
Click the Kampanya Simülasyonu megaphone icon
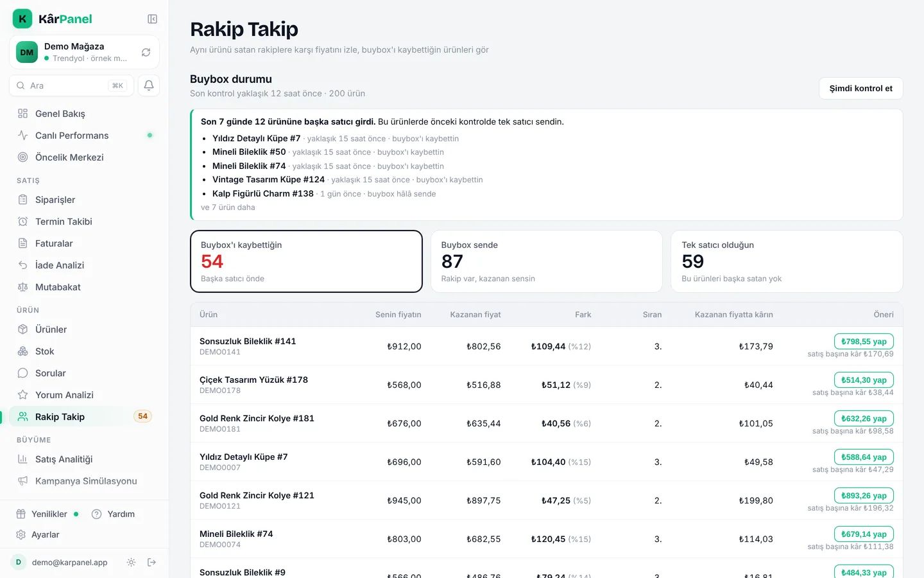23,481
